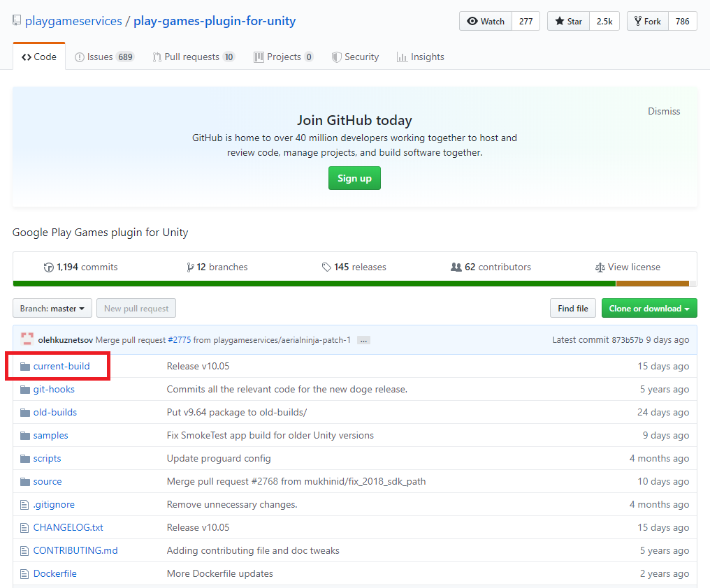Screen dimensions: 710x588
Task: Click the file icon for CHANGELOG.txt
Action: point(24,528)
